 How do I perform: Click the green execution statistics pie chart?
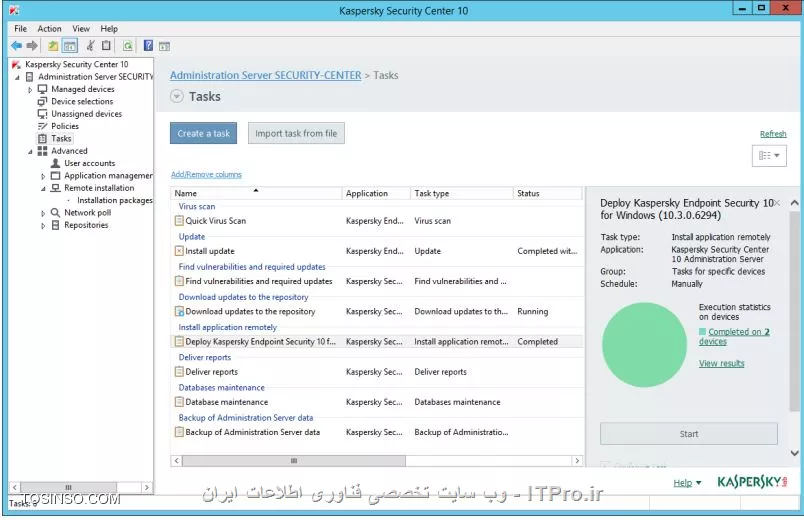tap(644, 345)
